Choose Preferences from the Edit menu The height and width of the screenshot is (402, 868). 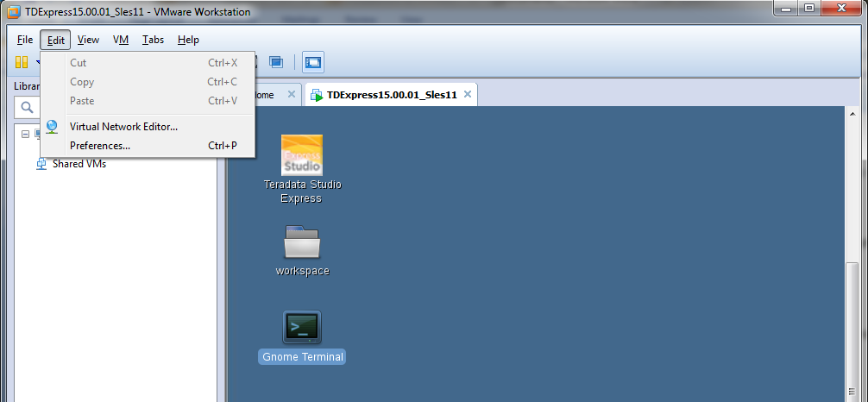pos(148,146)
